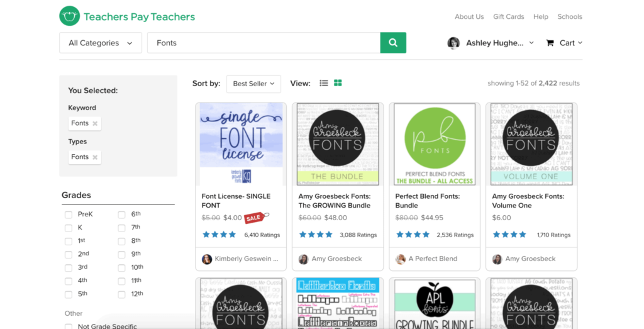Click the green search magnifier button

click(393, 43)
